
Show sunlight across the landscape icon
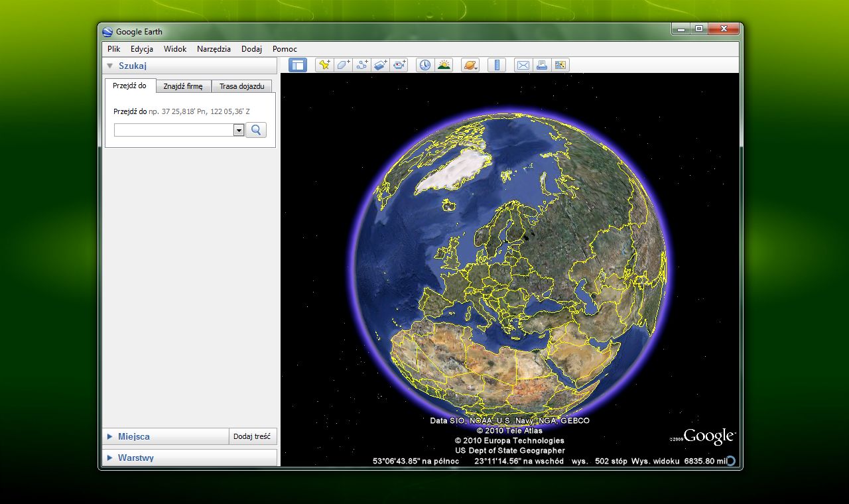pos(444,65)
